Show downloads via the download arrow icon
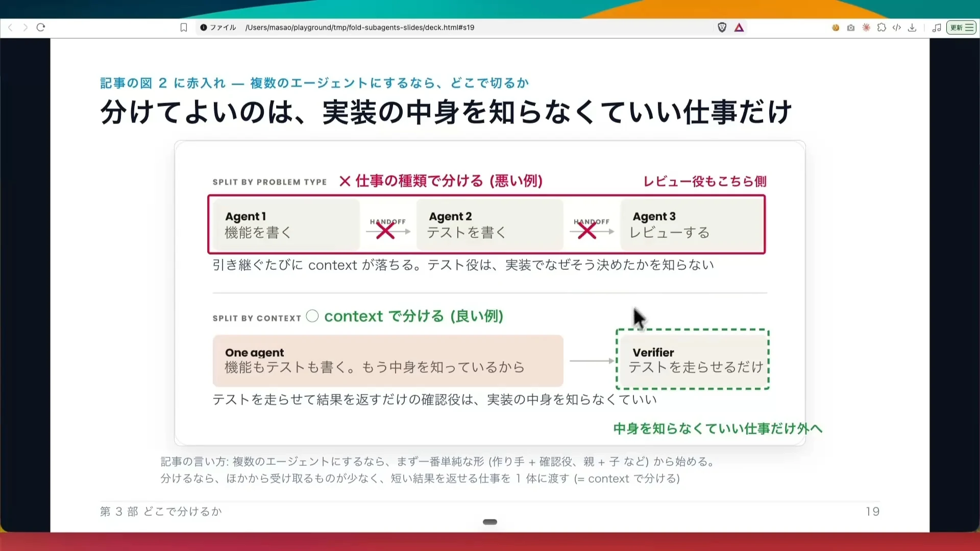Screen dimensions: 980x551 point(912,28)
